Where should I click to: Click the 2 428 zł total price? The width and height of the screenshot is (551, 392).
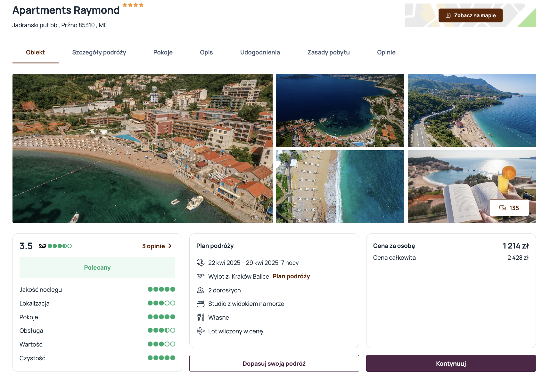coord(518,257)
